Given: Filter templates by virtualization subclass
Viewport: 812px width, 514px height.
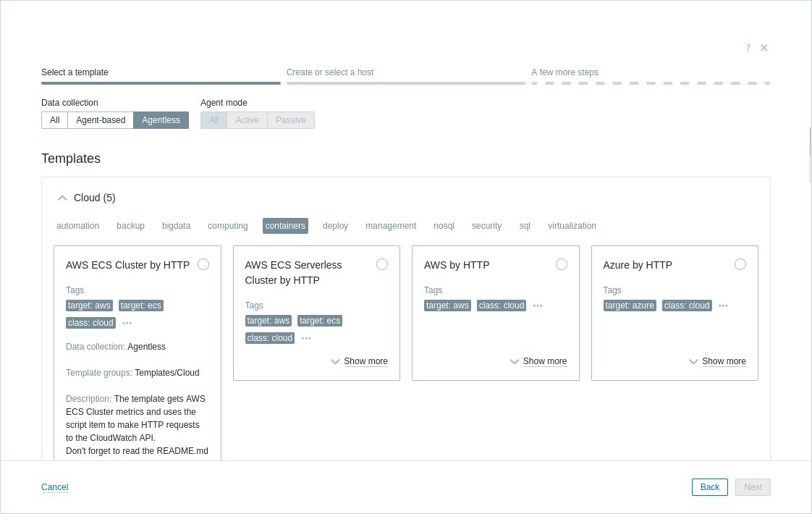Looking at the screenshot, I should click(x=572, y=226).
